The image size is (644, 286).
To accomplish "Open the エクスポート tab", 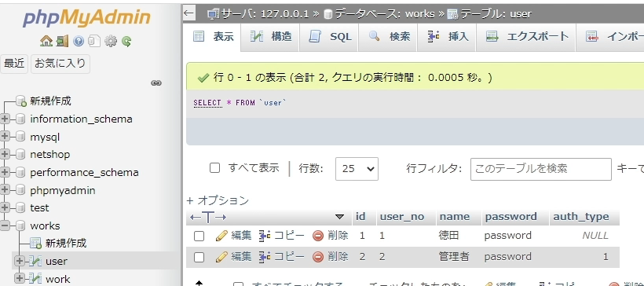I will [x=526, y=37].
